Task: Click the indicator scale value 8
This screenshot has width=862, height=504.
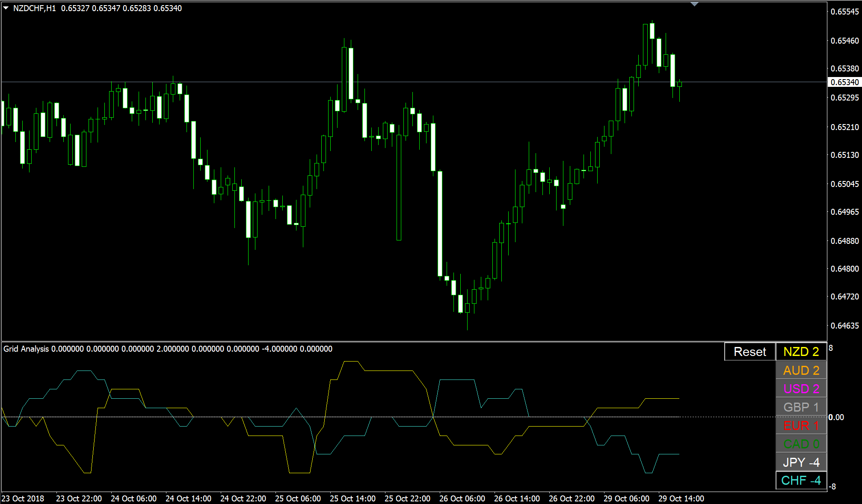Action: (x=831, y=348)
